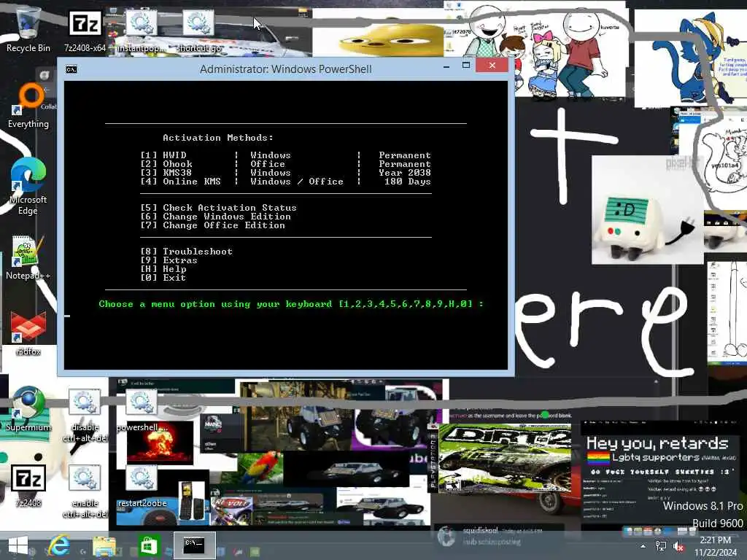Open the Windows Start button
The height and width of the screenshot is (560, 747).
[18, 545]
